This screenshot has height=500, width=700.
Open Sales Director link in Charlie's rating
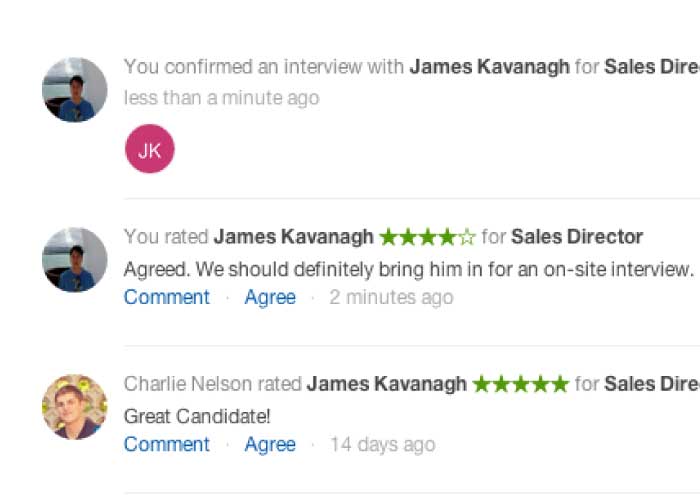(x=652, y=384)
